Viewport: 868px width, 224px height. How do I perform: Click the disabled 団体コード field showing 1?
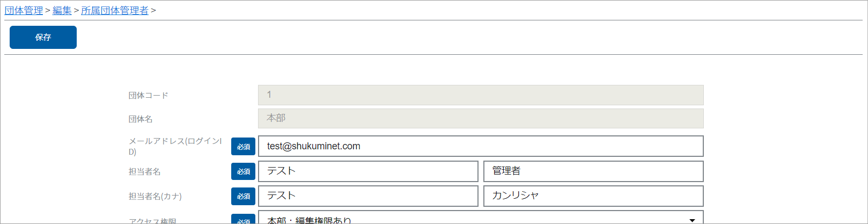[481, 95]
